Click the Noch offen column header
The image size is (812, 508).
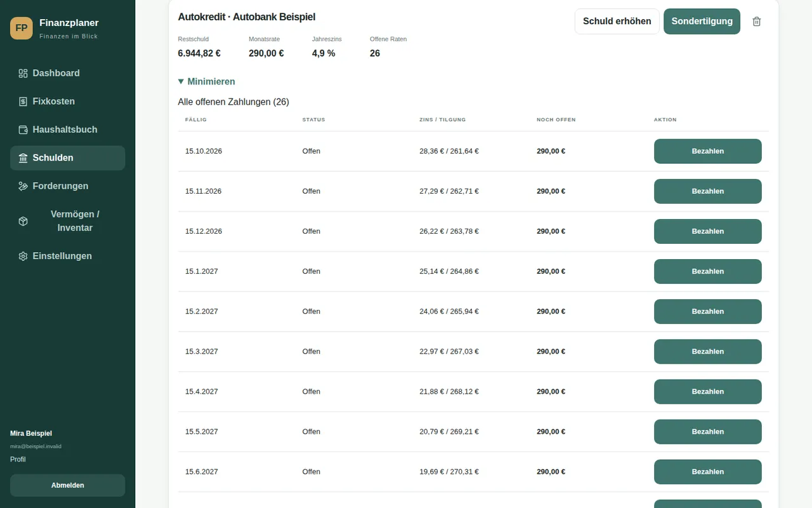click(x=556, y=119)
